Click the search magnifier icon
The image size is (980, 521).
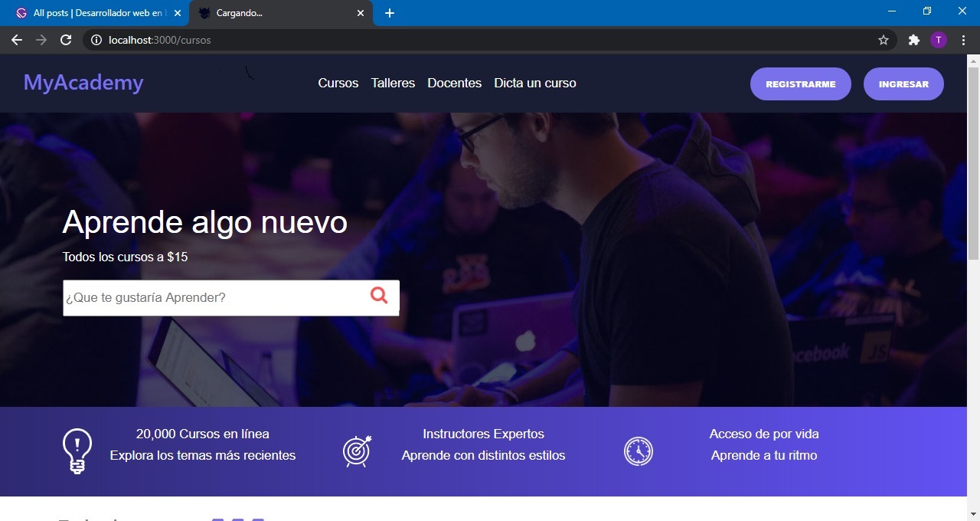[x=379, y=295]
